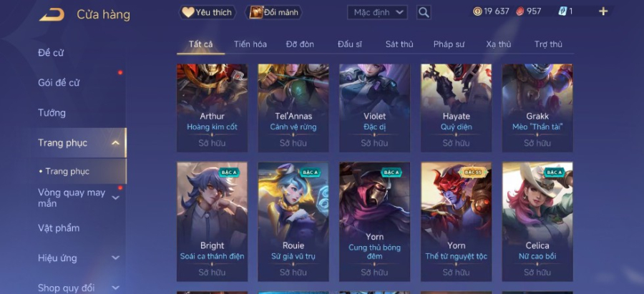Open Gói đề cử in sidebar
Image resolution: width=644 pixels, height=294 pixels.
point(59,82)
